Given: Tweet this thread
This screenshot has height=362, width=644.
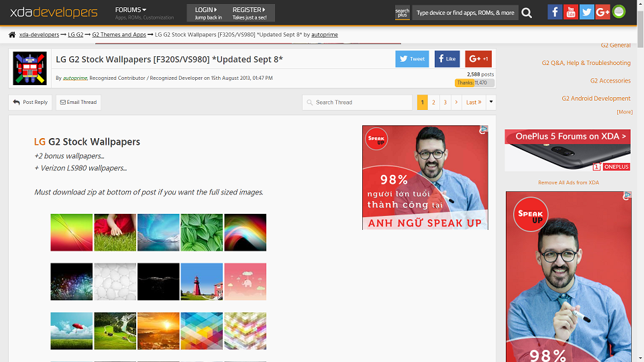Looking at the screenshot, I should click(x=412, y=59).
